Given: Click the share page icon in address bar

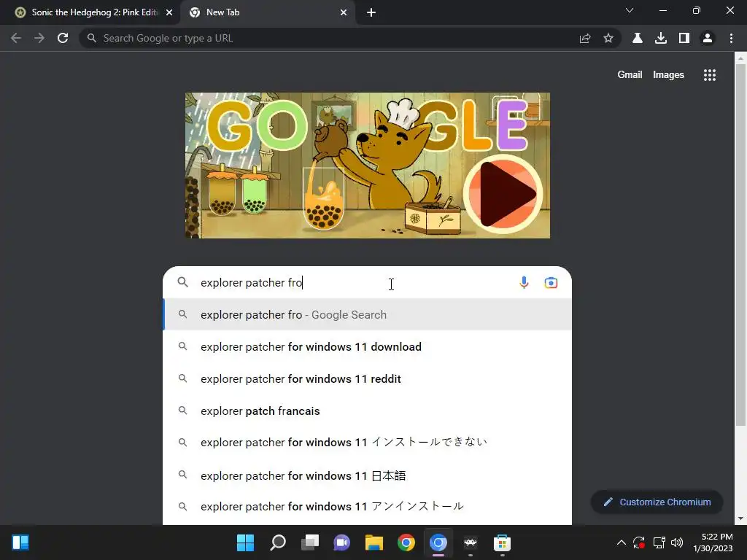Looking at the screenshot, I should coord(585,38).
